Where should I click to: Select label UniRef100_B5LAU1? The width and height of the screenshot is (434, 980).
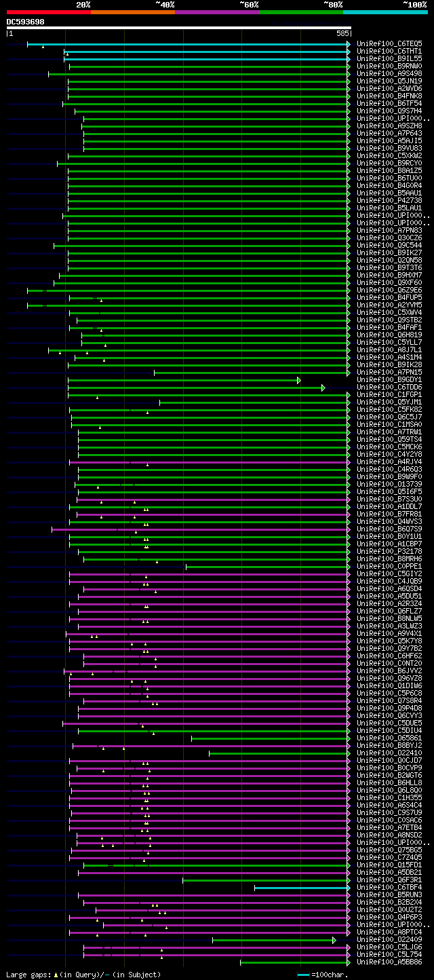coord(389,208)
